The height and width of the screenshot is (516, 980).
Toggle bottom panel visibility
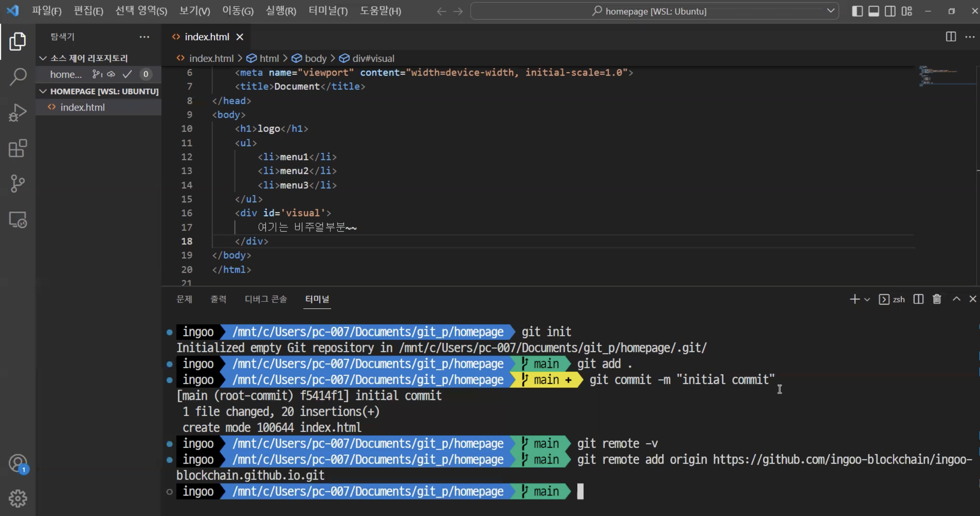pos(874,11)
